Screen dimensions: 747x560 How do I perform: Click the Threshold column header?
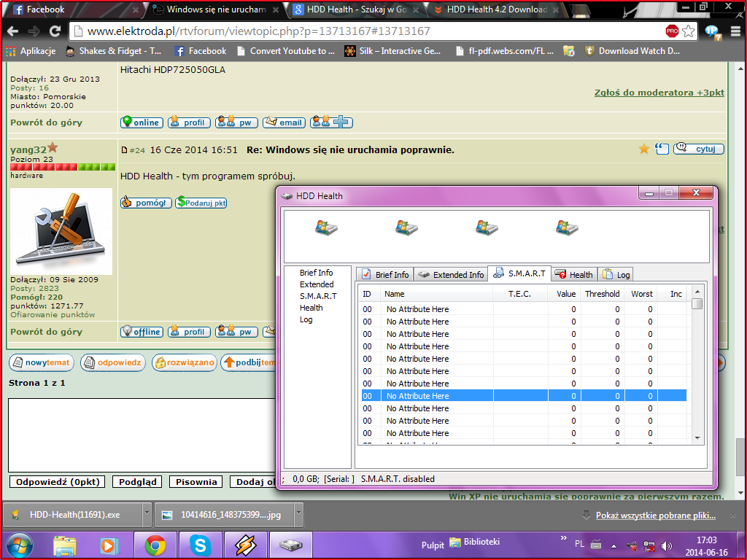tap(602, 294)
